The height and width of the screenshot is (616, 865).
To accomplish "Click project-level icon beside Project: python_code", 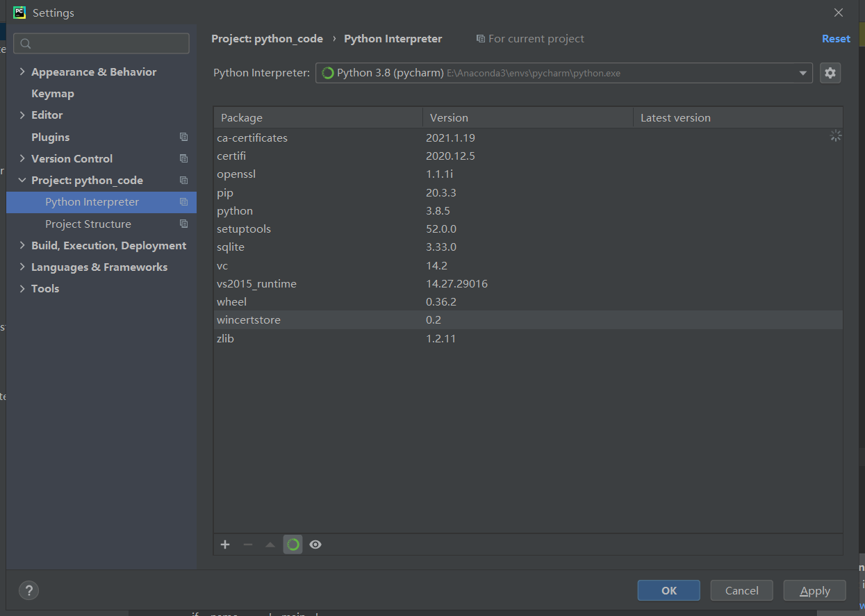I will 183,180.
